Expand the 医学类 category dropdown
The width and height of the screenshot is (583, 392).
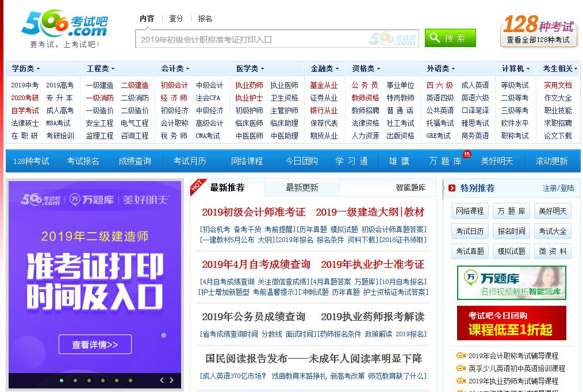[x=250, y=69]
